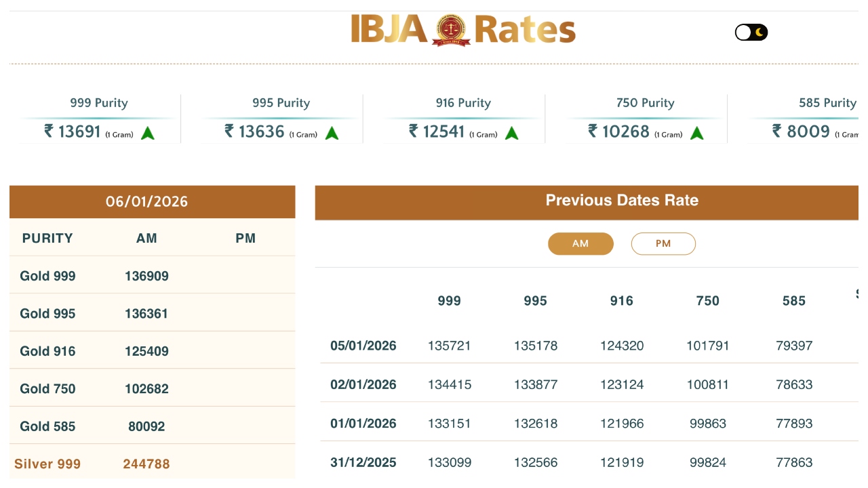Screen dimensions: 868x488
Task: Click the 31/12/2025 date row
Action: pyautogui.click(x=363, y=463)
